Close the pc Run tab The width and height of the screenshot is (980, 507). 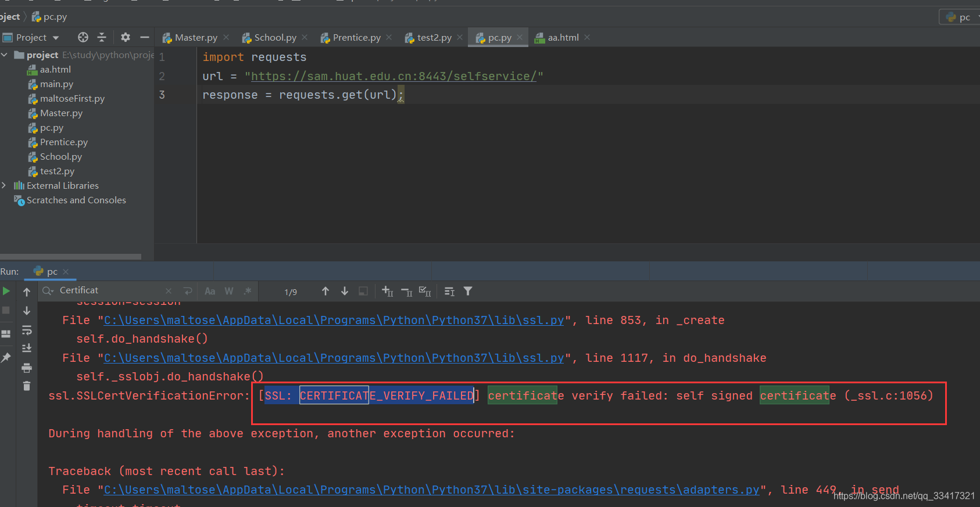66,271
